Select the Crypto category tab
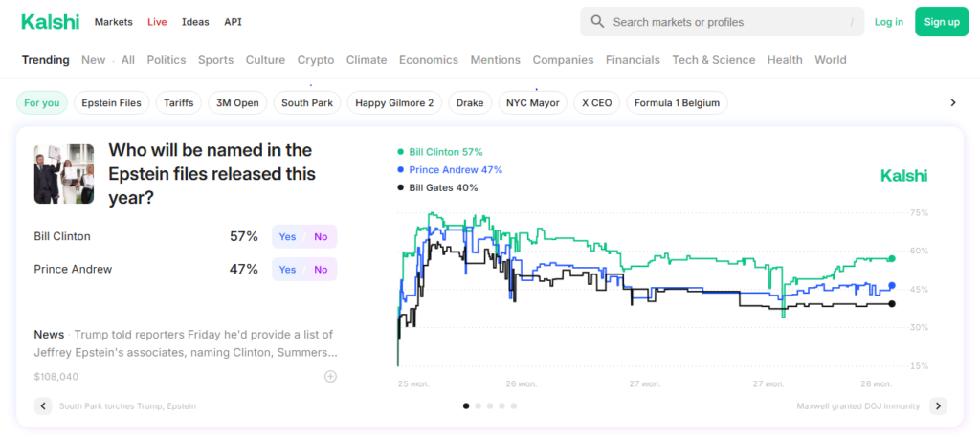Image resolution: width=980 pixels, height=438 pixels. coord(316,60)
